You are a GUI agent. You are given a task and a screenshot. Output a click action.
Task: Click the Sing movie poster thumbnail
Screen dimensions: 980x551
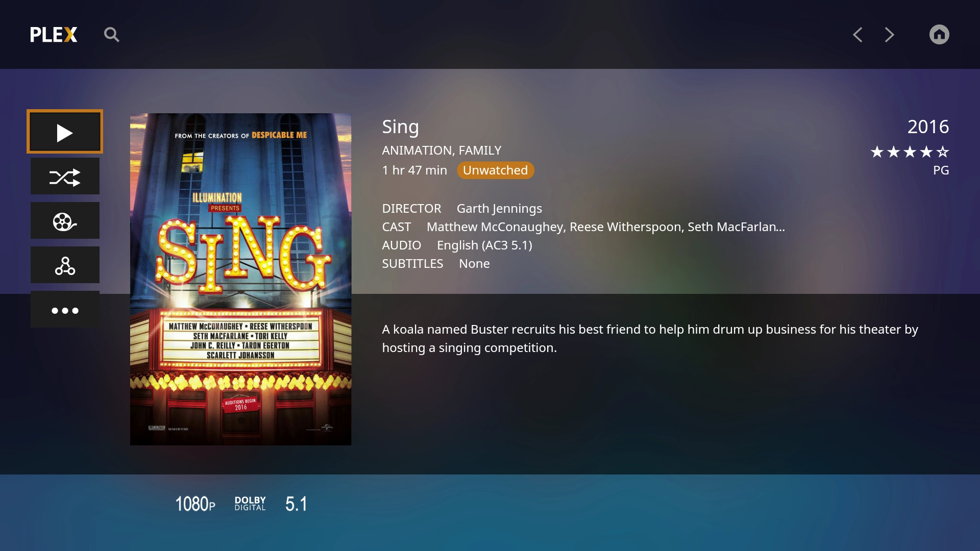tap(240, 279)
